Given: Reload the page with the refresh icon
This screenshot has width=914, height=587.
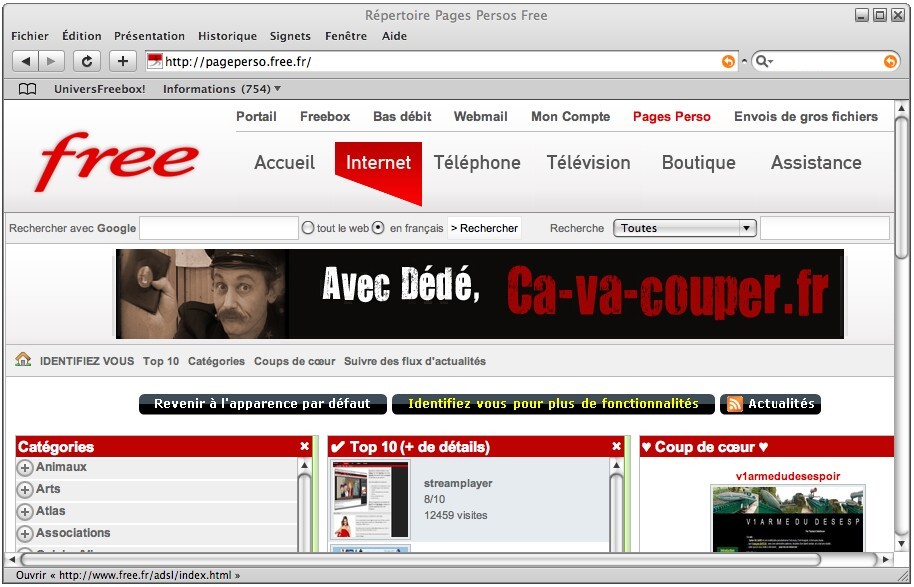Looking at the screenshot, I should tap(86, 61).
